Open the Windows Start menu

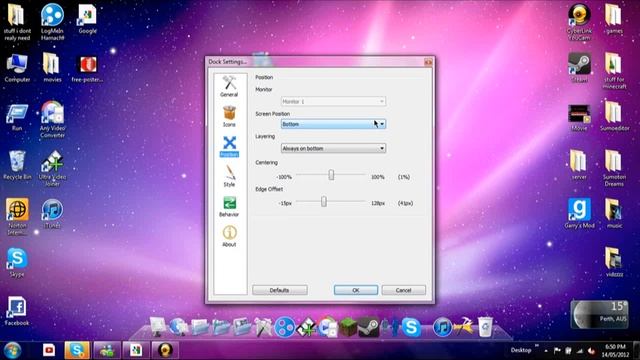click(x=12, y=351)
